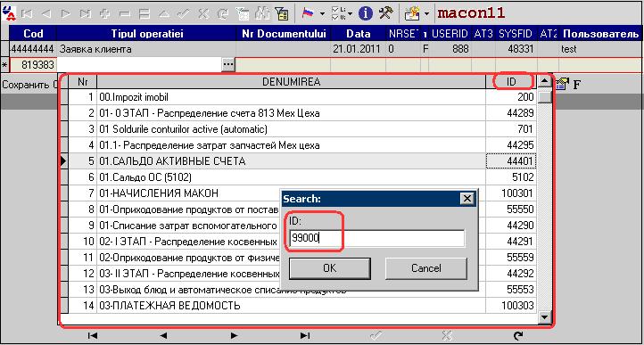Click the ID column header in lookup list
644x345 pixels.
click(x=511, y=82)
